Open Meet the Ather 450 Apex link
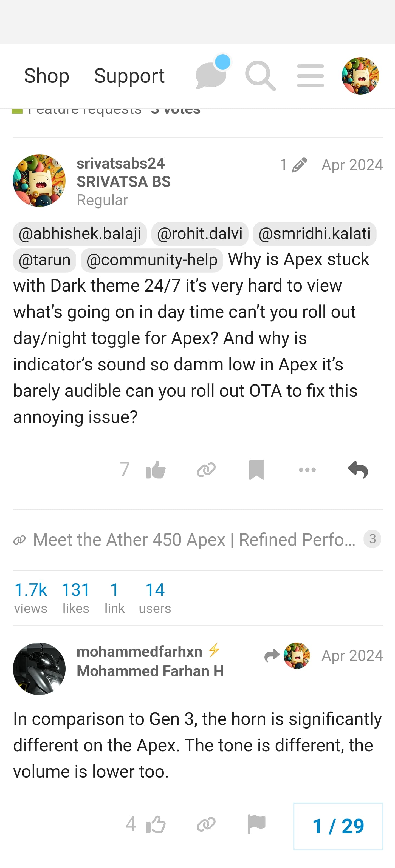395x868 pixels. [x=194, y=539]
